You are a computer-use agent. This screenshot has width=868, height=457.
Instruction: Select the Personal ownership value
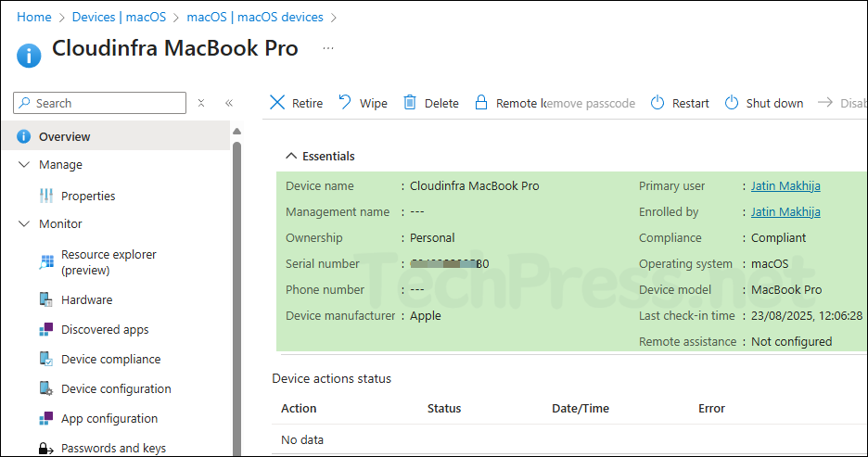click(x=432, y=238)
